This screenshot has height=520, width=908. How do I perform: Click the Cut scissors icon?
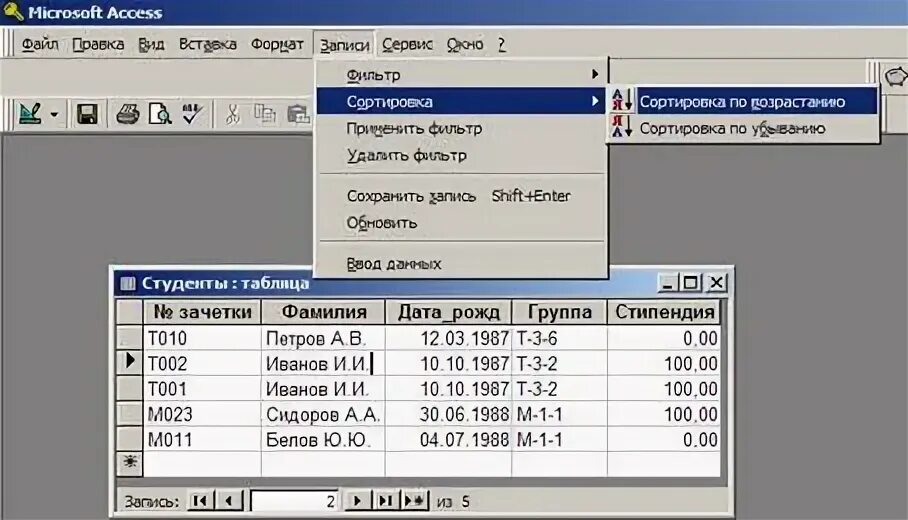[x=233, y=114]
